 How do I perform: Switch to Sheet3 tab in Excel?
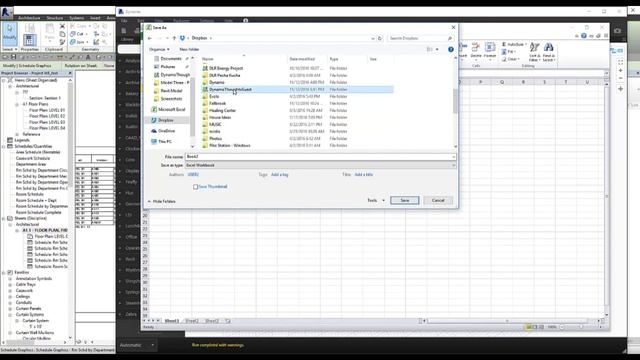[212, 321]
